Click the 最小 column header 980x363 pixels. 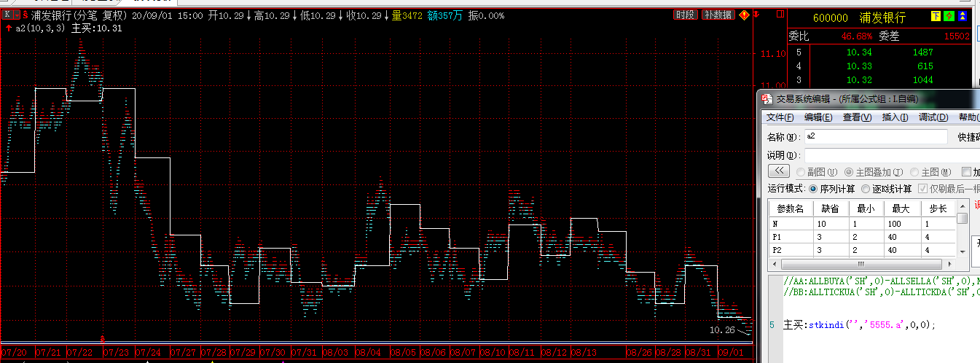coord(866,208)
